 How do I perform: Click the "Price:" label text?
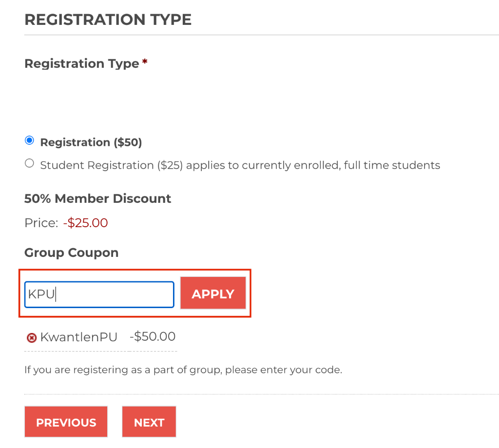pyautogui.click(x=41, y=223)
